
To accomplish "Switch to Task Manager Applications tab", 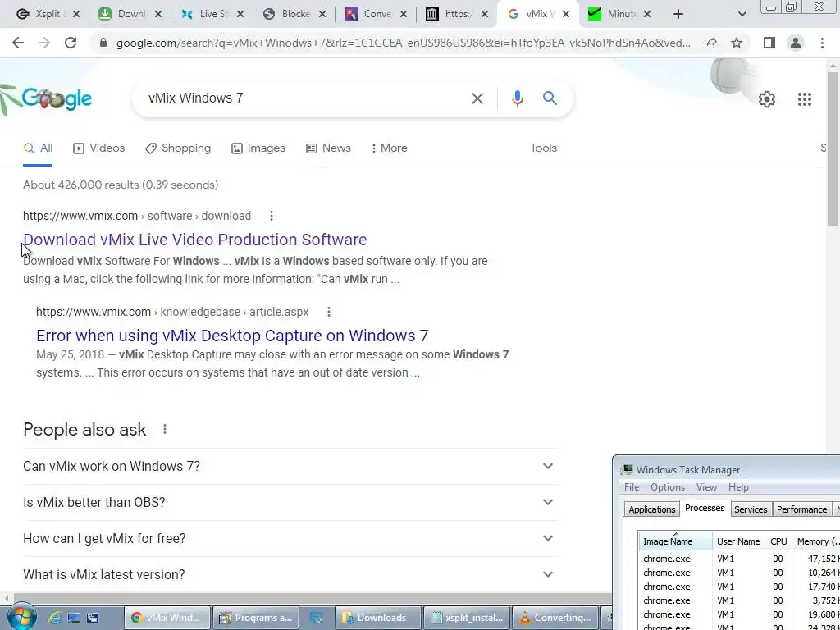I will [x=651, y=509].
